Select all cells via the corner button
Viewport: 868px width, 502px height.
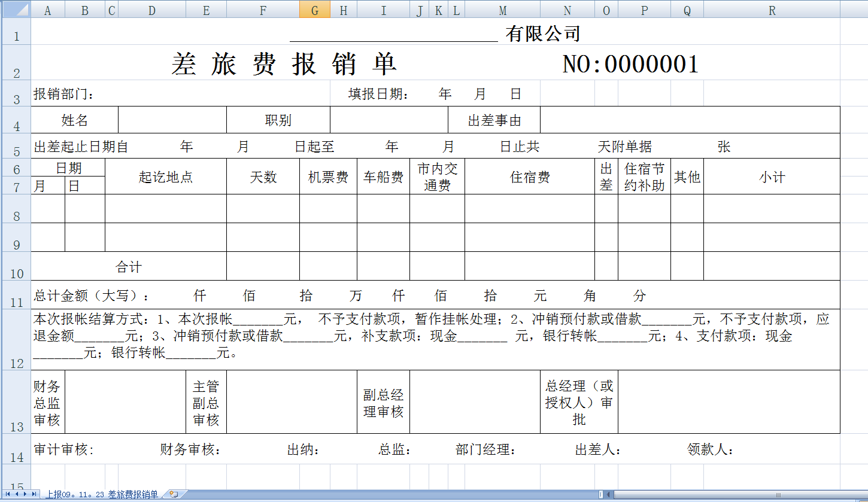[x=16, y=10]
